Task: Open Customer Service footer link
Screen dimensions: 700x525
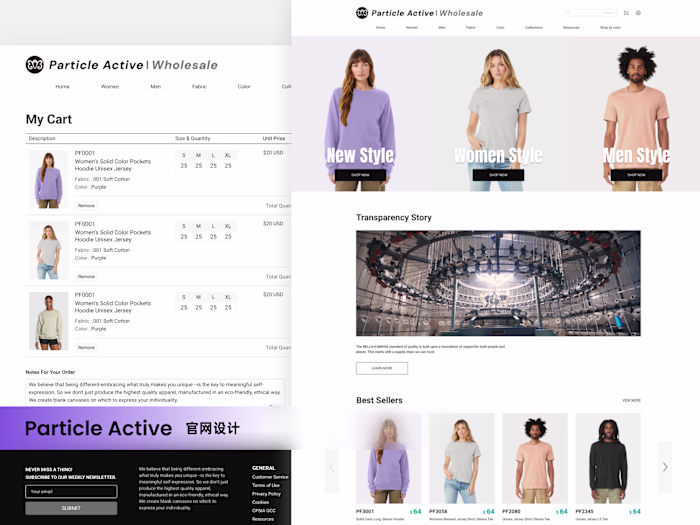Action: coord(270,477)
